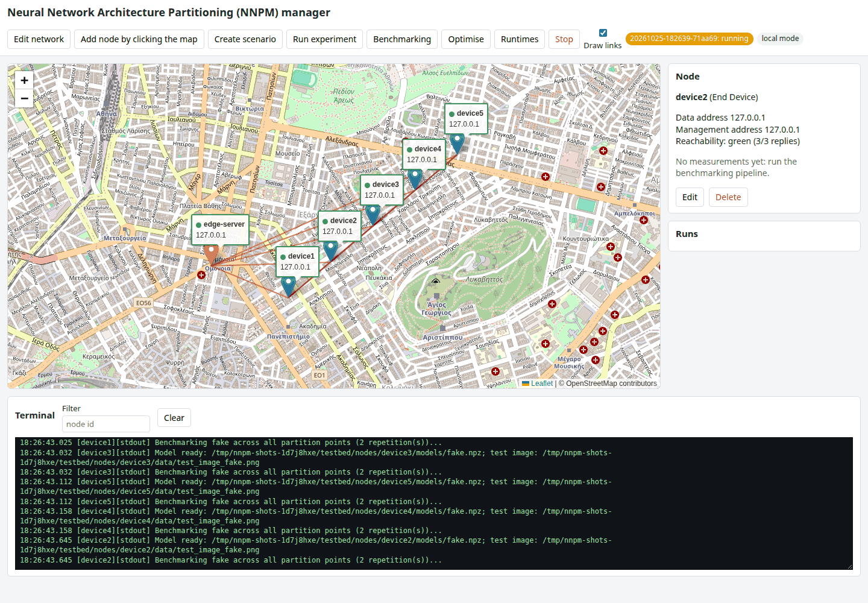
Task: Delete the device2 node
Action: [x=728, y=197]
